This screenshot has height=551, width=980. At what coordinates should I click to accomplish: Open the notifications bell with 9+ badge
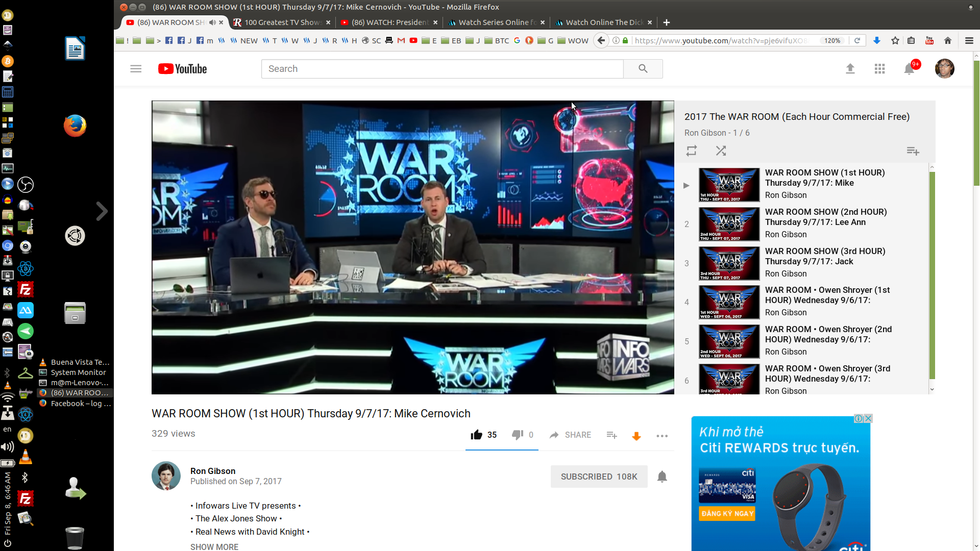click(x=910, y=68)
